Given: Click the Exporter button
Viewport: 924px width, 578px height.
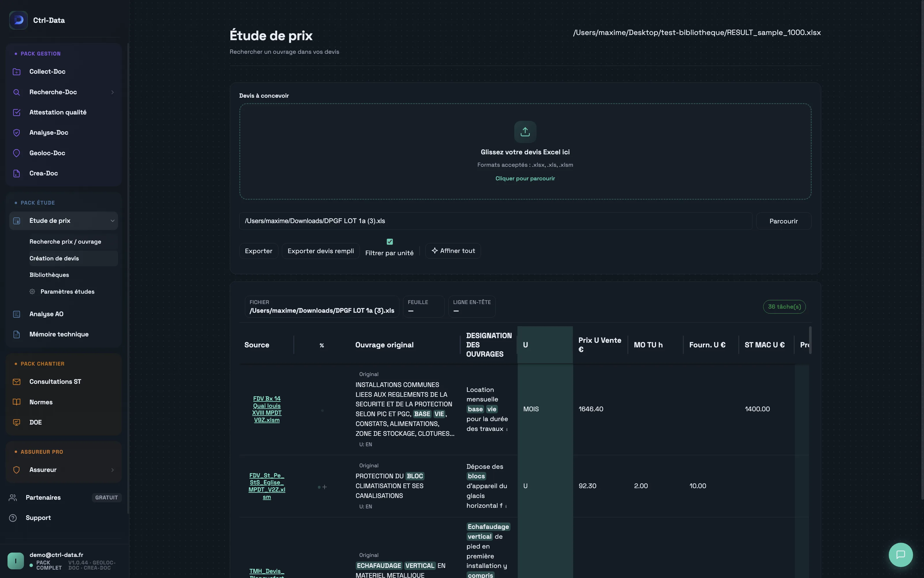Looking at the screenshot, I should (258, 251).
